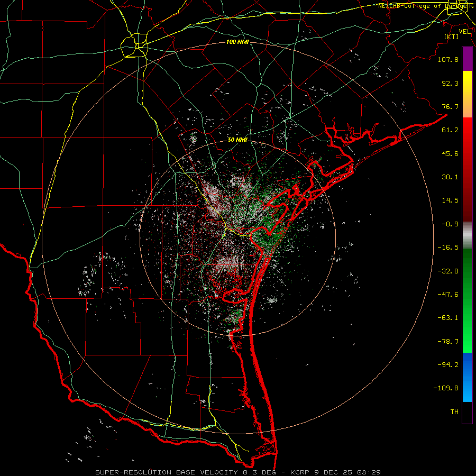476x476 pixels.
Task: Click the yellow-orange segment of the color bar
Action: point(467,94)
